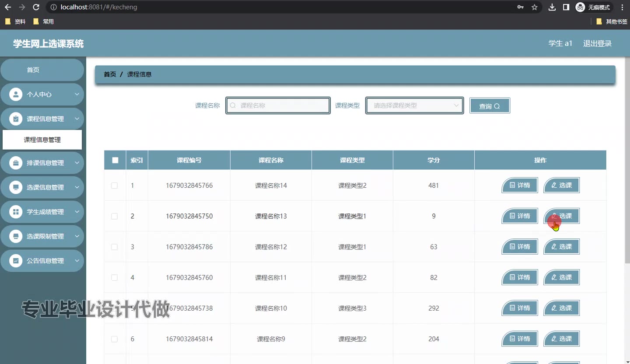
Task: Expand the 学生成绩管理 menu chevron
Action: (77, 212)
